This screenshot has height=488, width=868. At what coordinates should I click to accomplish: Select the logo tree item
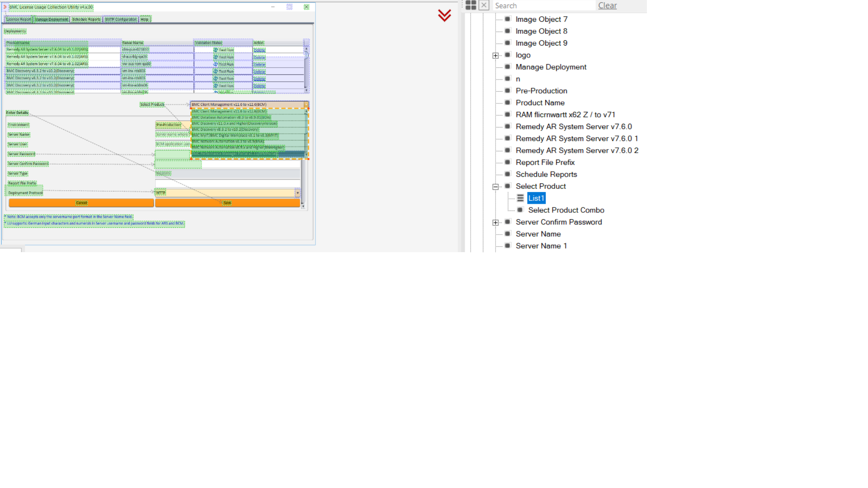pos(523,55)
